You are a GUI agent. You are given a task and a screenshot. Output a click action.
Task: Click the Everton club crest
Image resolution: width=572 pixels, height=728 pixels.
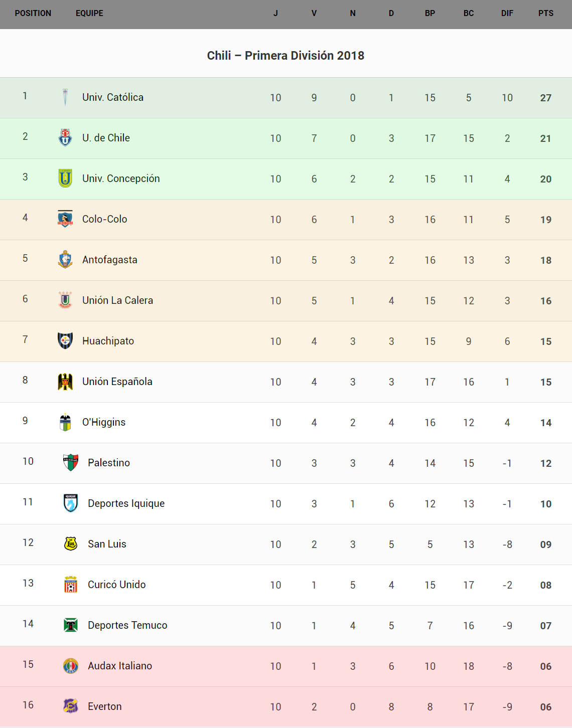click(71, 706)
